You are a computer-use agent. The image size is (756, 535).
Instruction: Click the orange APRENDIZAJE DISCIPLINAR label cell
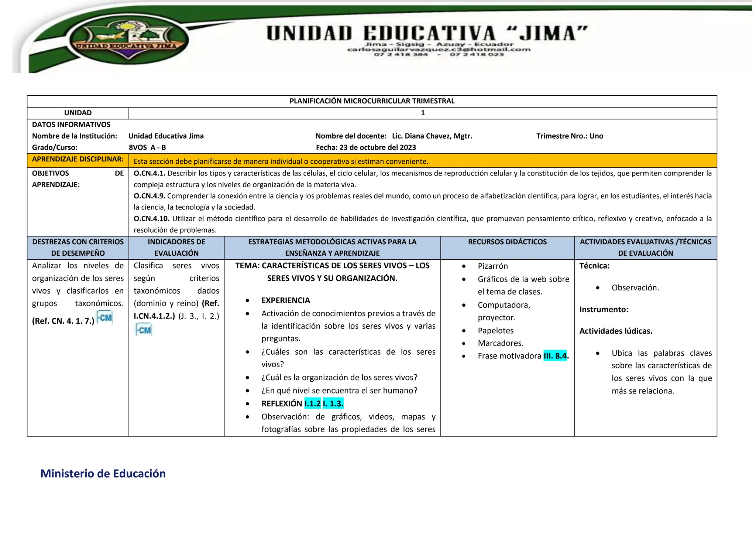pos(78,160)
